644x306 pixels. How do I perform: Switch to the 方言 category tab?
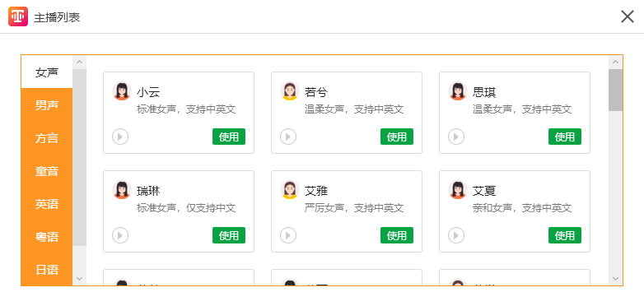(47, 138)
